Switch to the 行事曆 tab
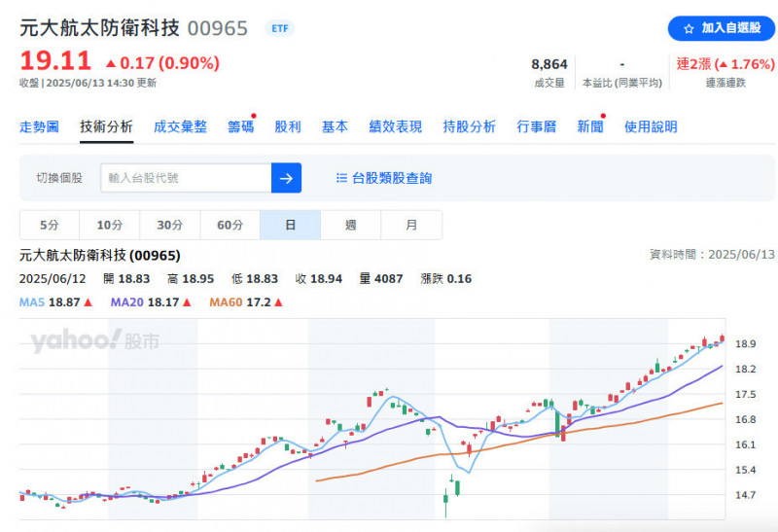Image resolution: width=778 pixels, height=532 pixels. point(537,126)
